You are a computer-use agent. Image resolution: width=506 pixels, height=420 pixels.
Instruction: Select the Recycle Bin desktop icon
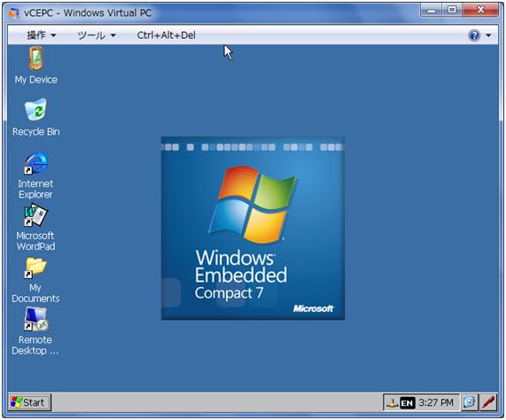[x=35, y=118]
